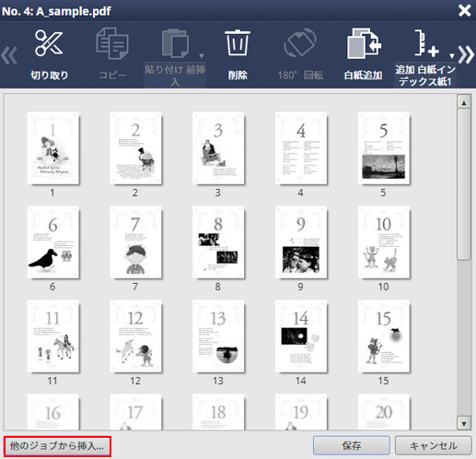Show more toolbar items with right double-chevron
Image resolution: width=476 pixels, height=459 pixels.
click(466, 55)
